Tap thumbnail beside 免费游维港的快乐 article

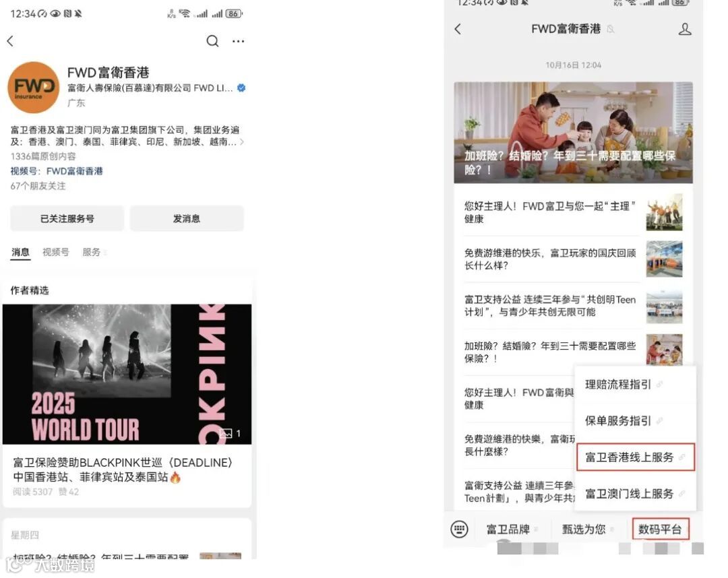tap(665, 259)
